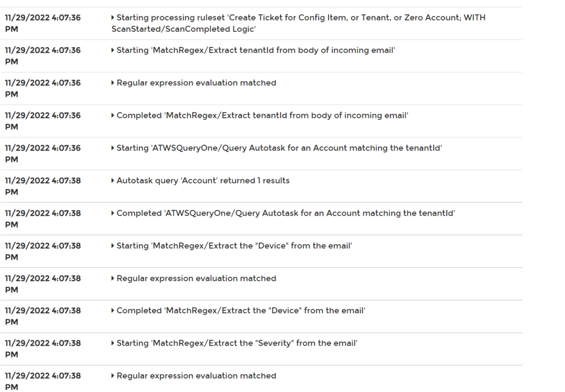
Task: Click the Completed 'Extract the Device' message text
Action: coord(241,311)
